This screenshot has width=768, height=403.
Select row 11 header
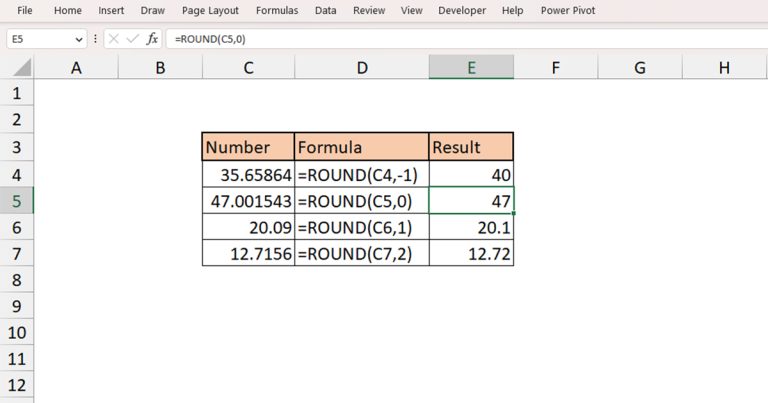[x=17, y=359]
